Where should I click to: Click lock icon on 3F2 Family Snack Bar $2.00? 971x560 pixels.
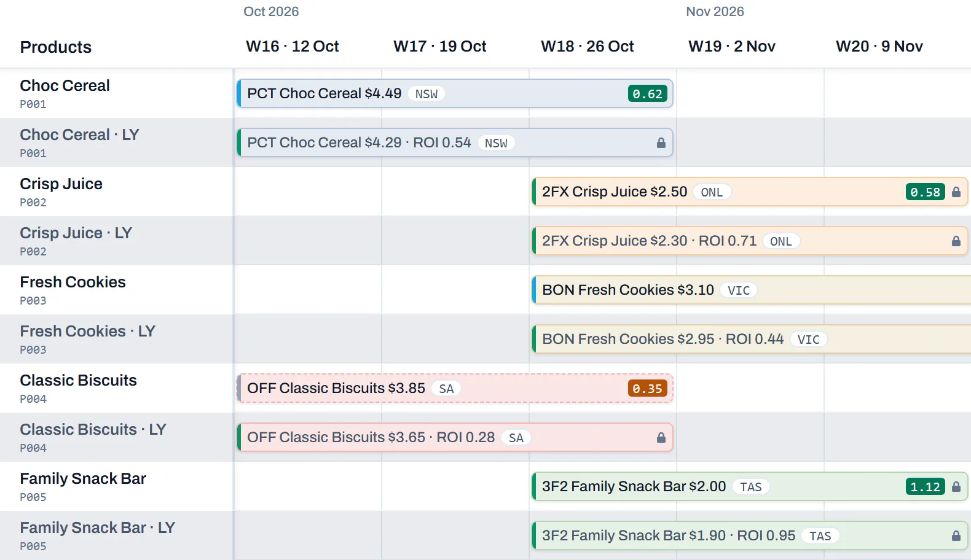[x=956, y=486]
